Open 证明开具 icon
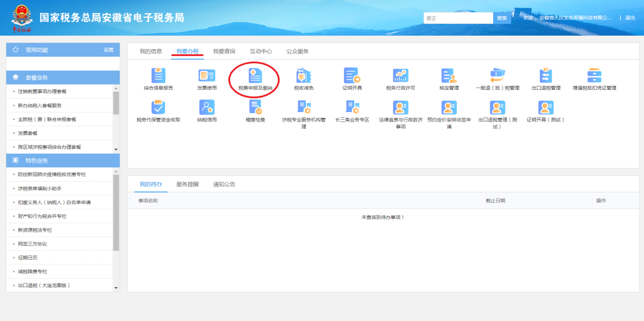 pos(352,76)
